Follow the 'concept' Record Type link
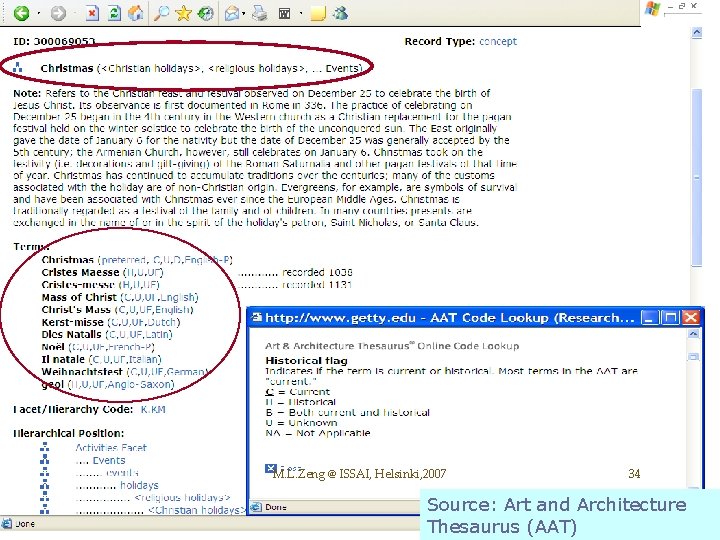This screenshot has width=720, height=540. pos(498,41)
